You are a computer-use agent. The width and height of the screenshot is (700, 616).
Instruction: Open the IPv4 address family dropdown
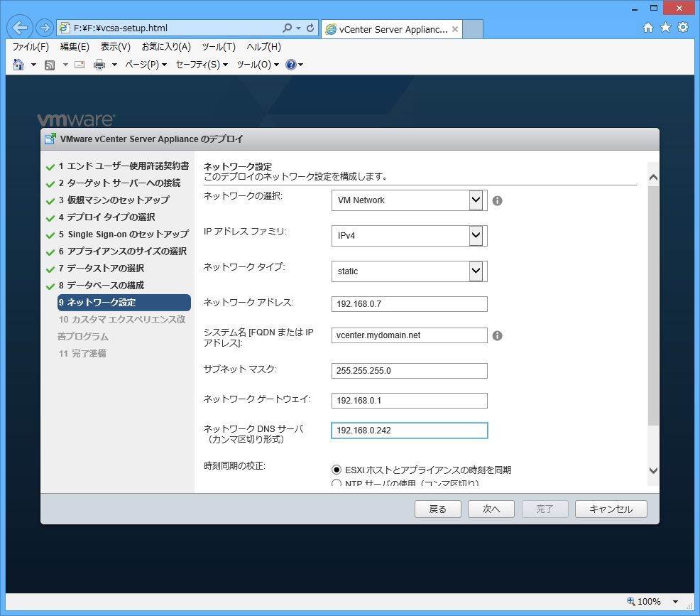point(476,235)
